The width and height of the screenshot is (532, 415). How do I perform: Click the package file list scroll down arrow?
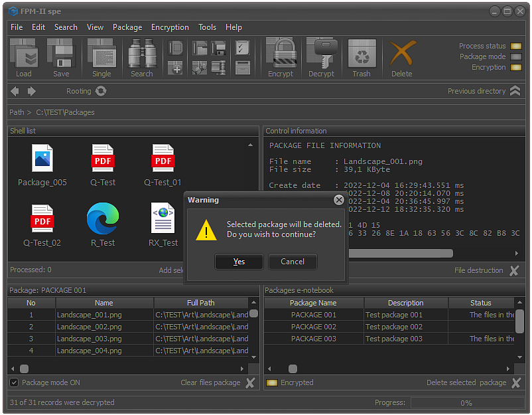click(x=253, y=357)
